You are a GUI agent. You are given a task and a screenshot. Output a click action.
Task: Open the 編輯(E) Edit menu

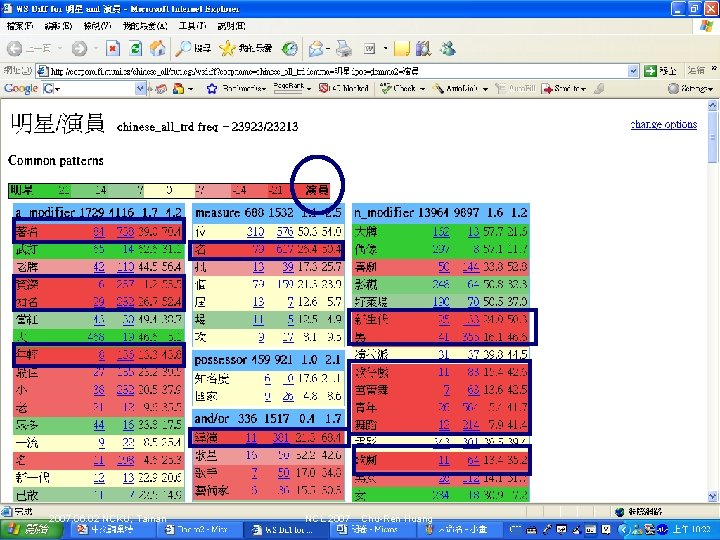(58, 26)
